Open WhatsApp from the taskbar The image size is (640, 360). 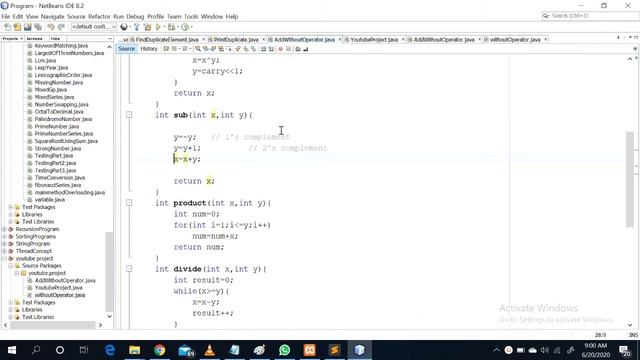(x=284, y=350)
